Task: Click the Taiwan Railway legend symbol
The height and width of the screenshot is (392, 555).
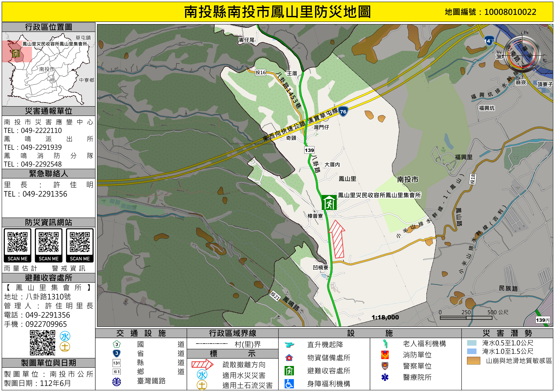Action: click(117, 382)
